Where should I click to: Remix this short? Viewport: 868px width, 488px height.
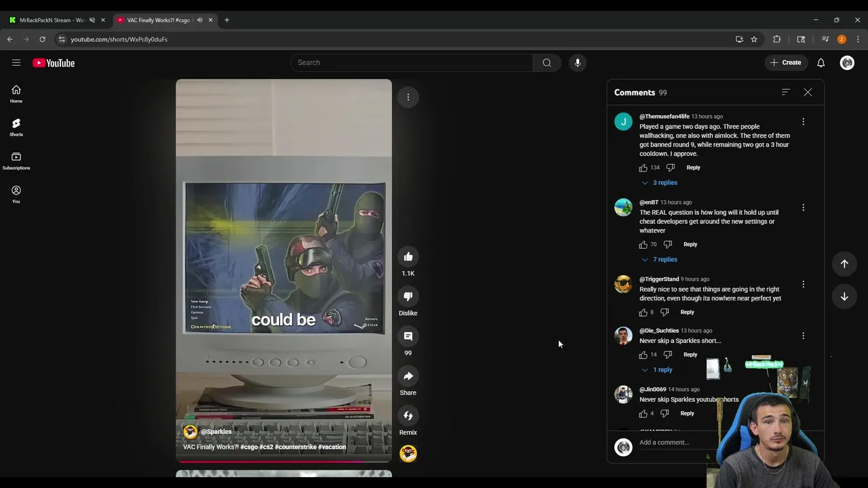(408, 415)
